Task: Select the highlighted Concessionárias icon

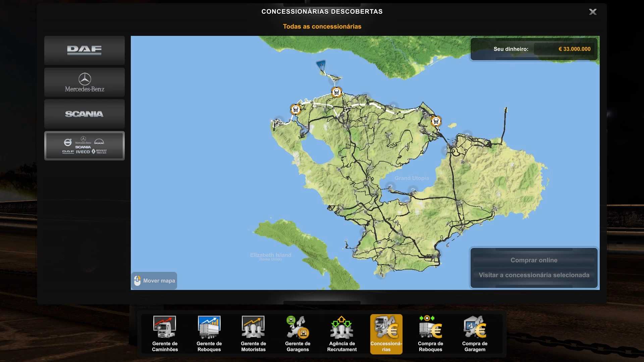Action: (x=386, y=334)
